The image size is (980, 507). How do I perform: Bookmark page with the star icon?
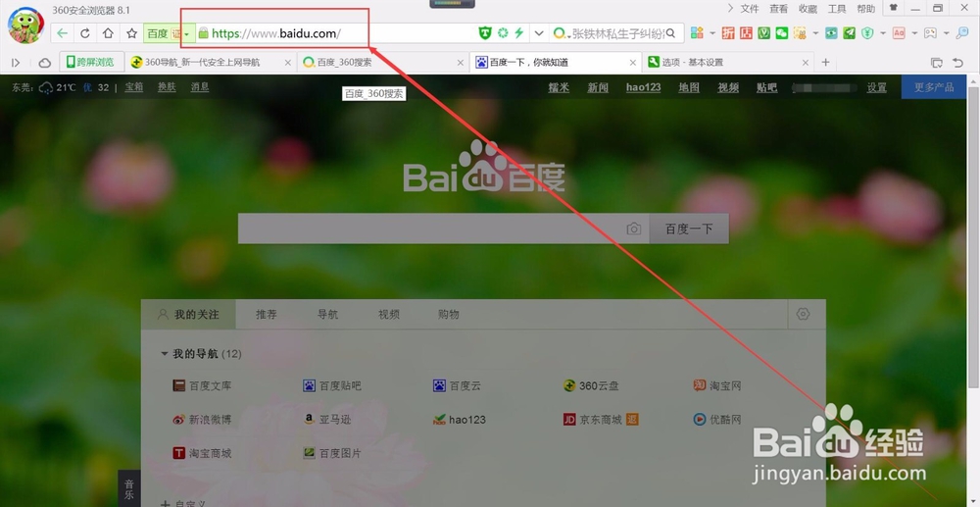(x=131, y=33)
